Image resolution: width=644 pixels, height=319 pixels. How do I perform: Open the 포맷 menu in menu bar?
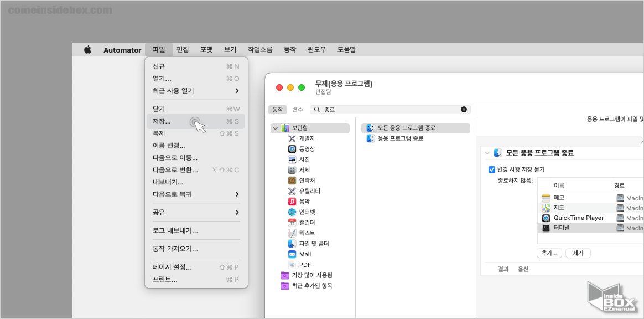coord(206,50)
